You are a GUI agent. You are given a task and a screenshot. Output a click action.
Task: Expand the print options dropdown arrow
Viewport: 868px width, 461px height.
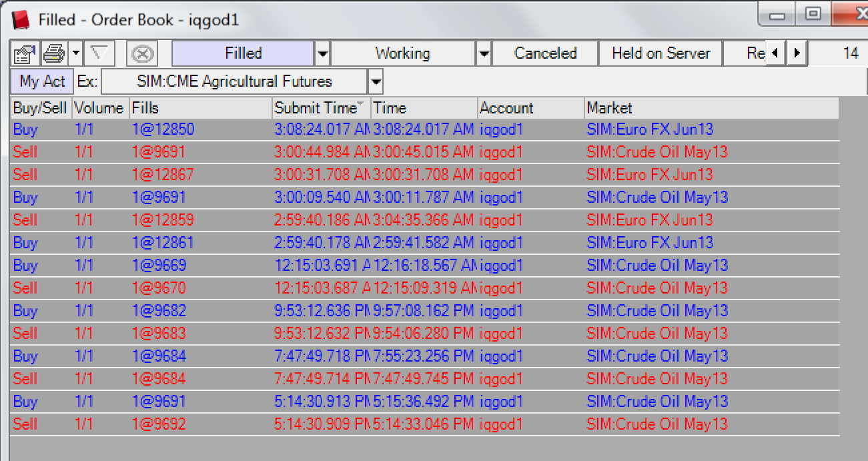(x=76, y=53)
